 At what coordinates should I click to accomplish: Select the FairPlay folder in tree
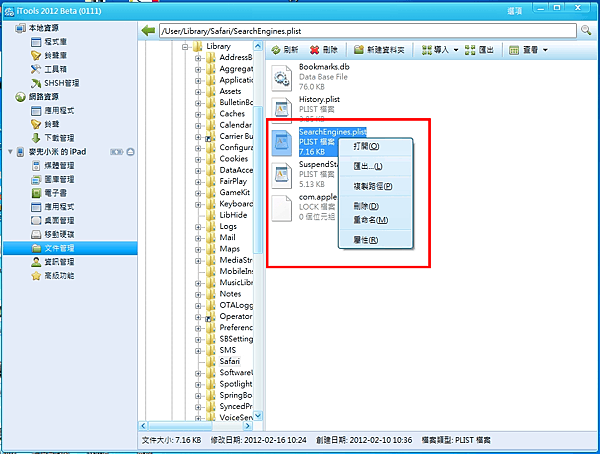233,181
